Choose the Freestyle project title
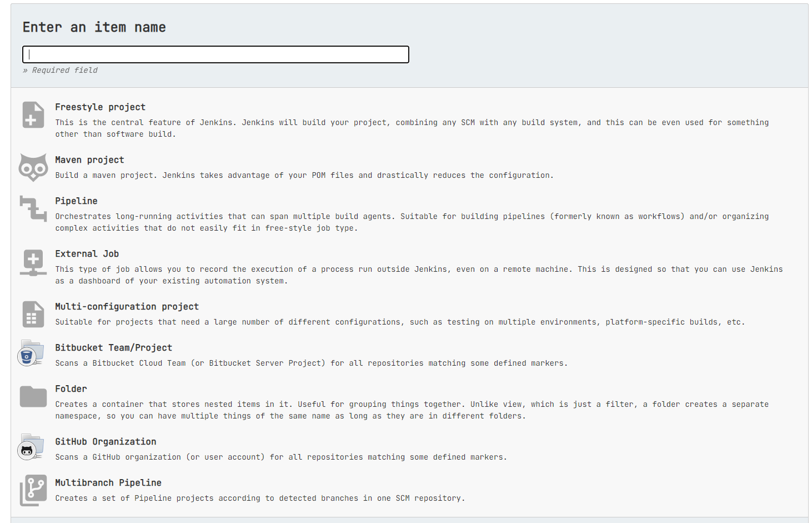Image resolution: width=812 pixels, height=523 pixels. (100, 107)
